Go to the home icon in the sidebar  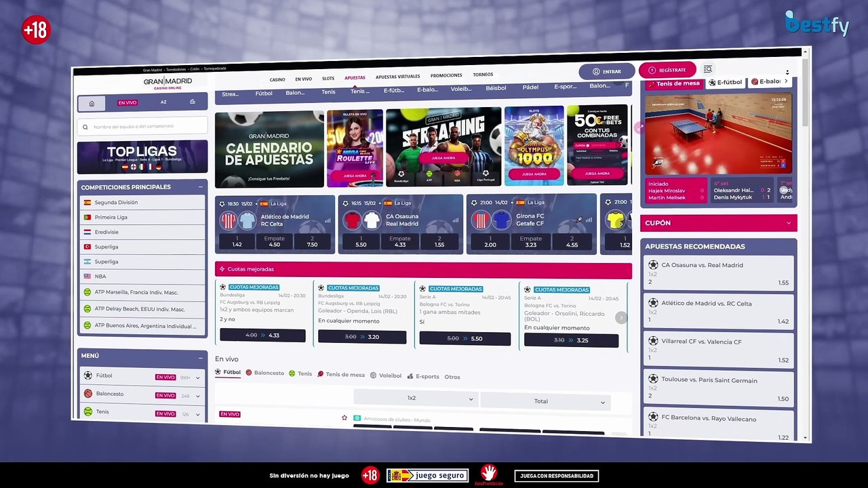coord(92,104)
